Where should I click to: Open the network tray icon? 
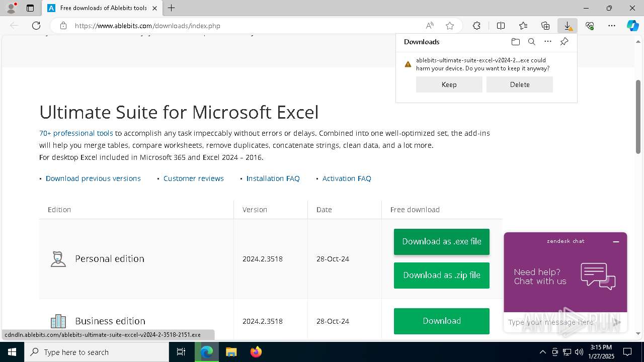click(x=567, y=352)
